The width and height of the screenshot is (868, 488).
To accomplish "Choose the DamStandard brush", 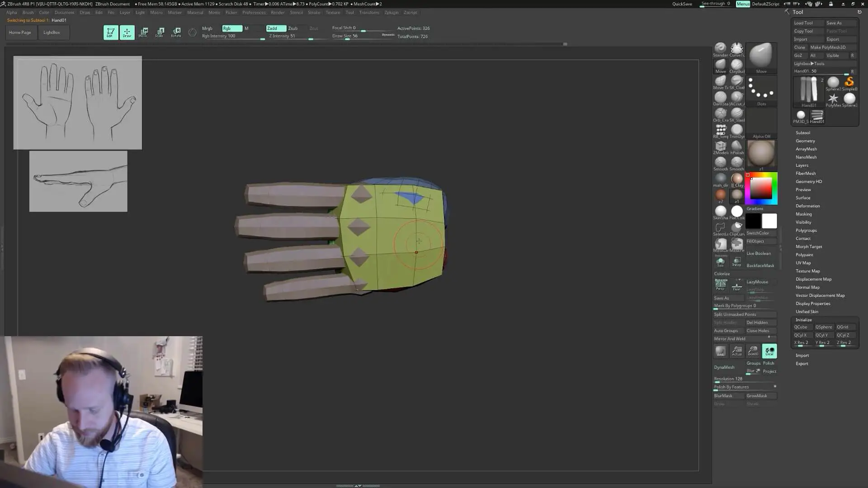I will click(720, 99).
